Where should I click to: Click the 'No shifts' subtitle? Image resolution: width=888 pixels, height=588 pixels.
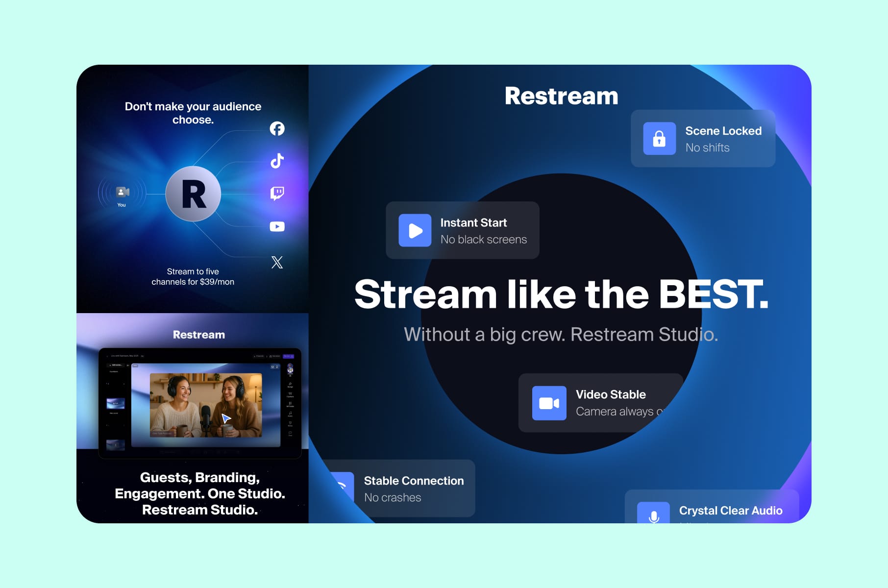click(707, 147)
